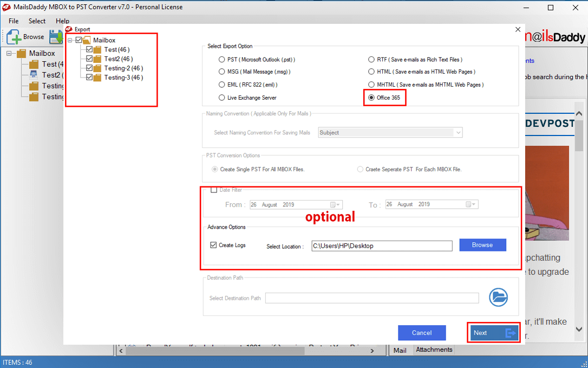This screenshot has height=368, width=588.
Task: Switch to the Mail tab
Action: tap(400, 350)
